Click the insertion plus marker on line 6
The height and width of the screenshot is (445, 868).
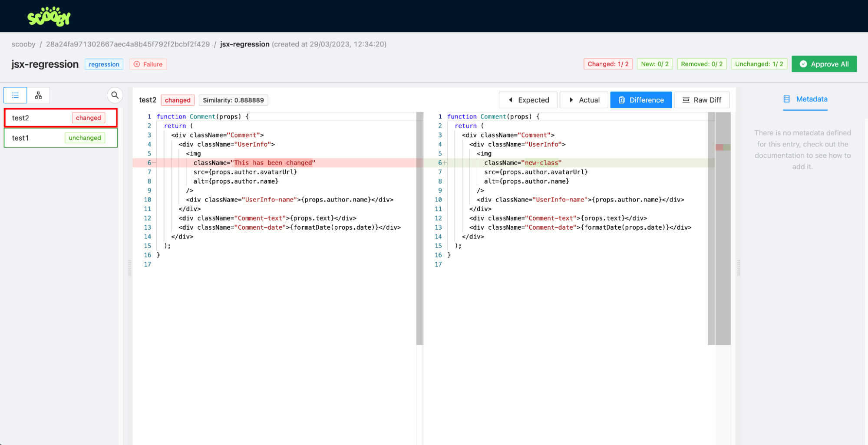[445, 163]
